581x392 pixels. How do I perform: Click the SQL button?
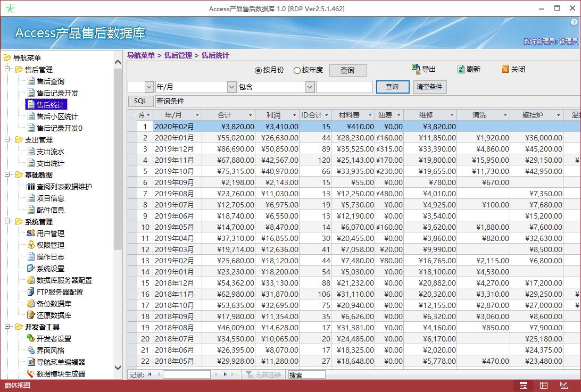140,101
